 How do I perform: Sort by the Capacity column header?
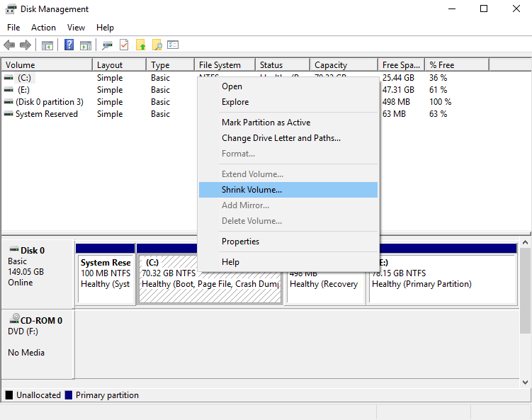344,64
